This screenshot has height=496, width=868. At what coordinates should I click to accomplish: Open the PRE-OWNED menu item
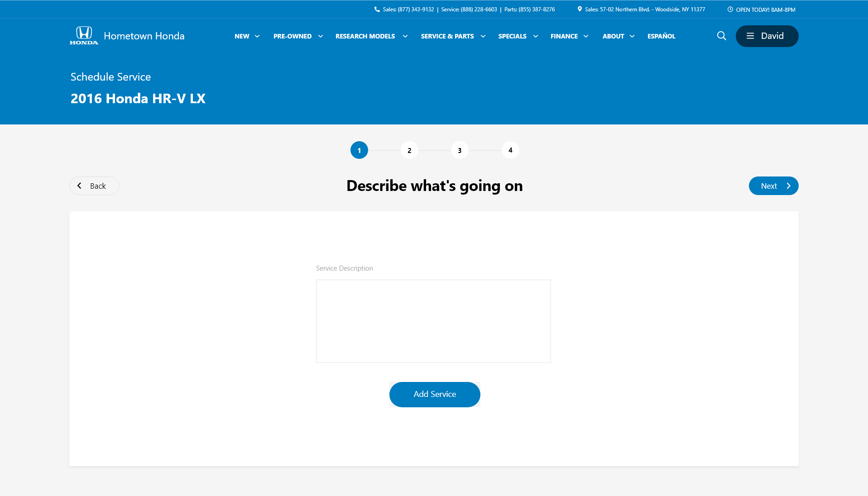click(x=293, y=36)
